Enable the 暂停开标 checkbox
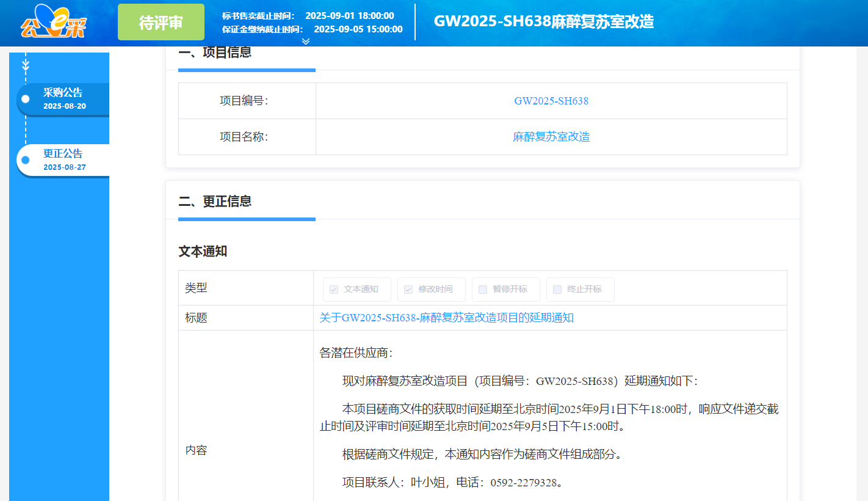Viewport: 868px width, 501px height. coord(482,289)
